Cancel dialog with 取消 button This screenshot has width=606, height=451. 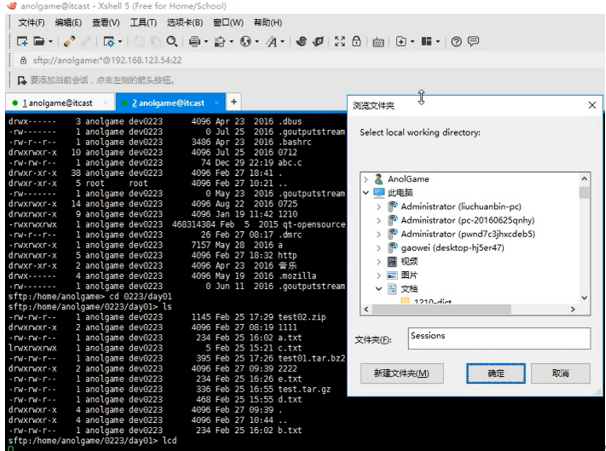coord(560,373)
